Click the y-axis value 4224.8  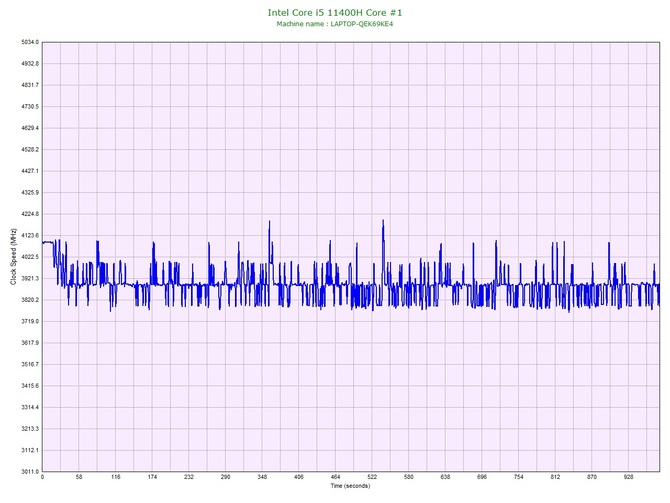30,214
